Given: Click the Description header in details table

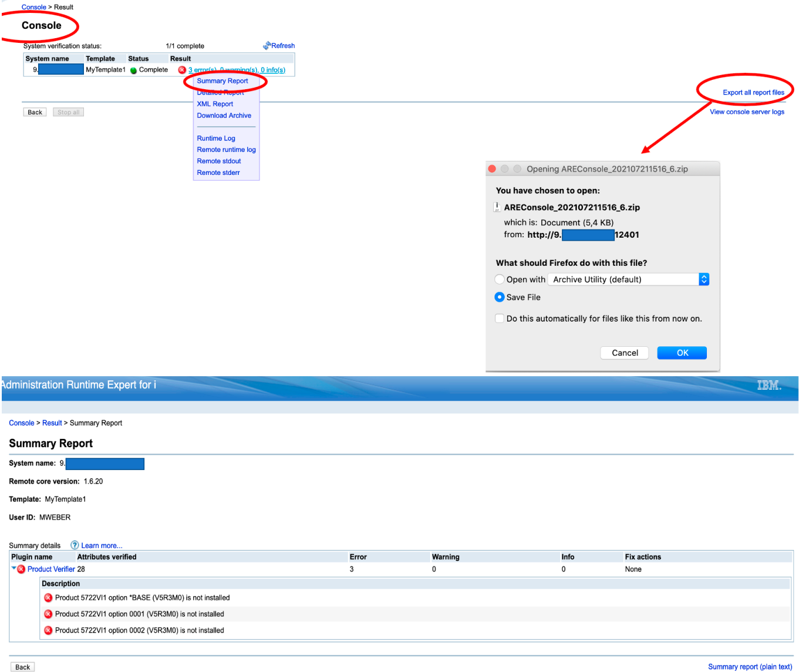Looking at the screenshot, I should pos(61,583).
